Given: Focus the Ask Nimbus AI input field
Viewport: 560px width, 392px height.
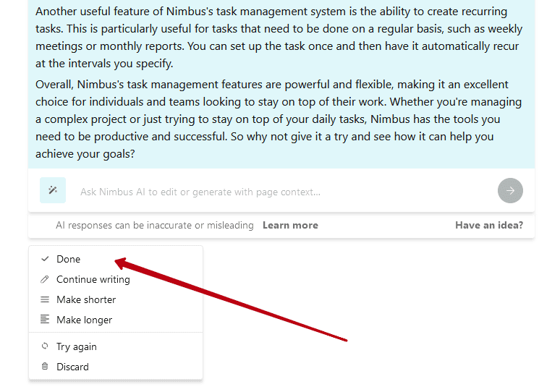Looking at the screenshot, I should [281, 192].
